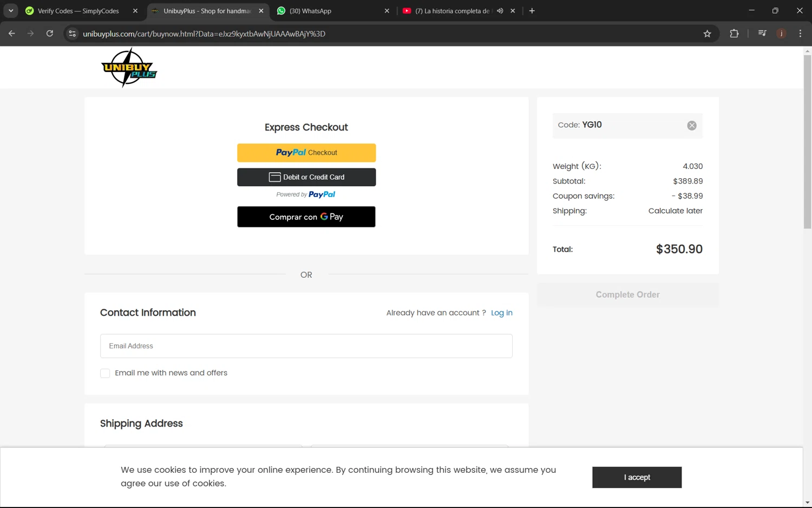
Task: Focus the Email Address field
Action: point(306,346)
